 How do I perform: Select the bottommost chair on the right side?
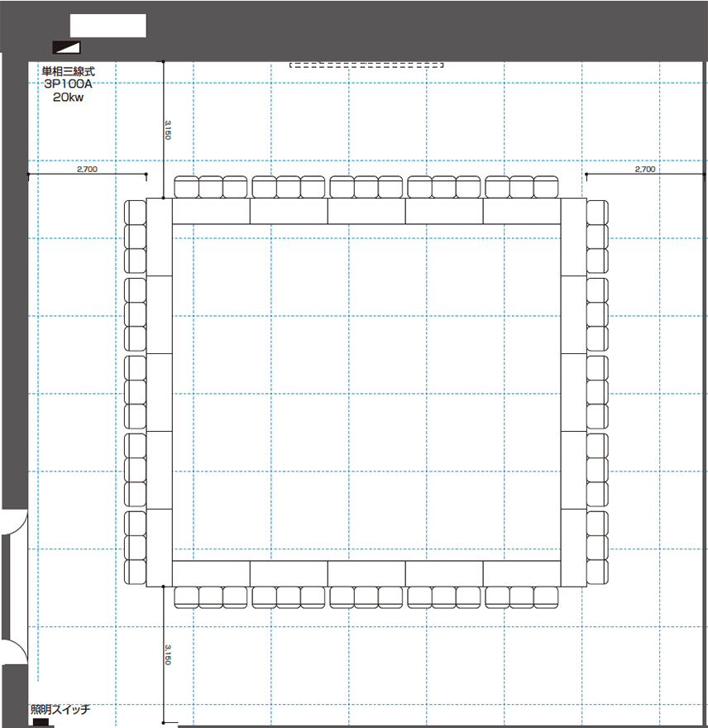click(597, 572)
